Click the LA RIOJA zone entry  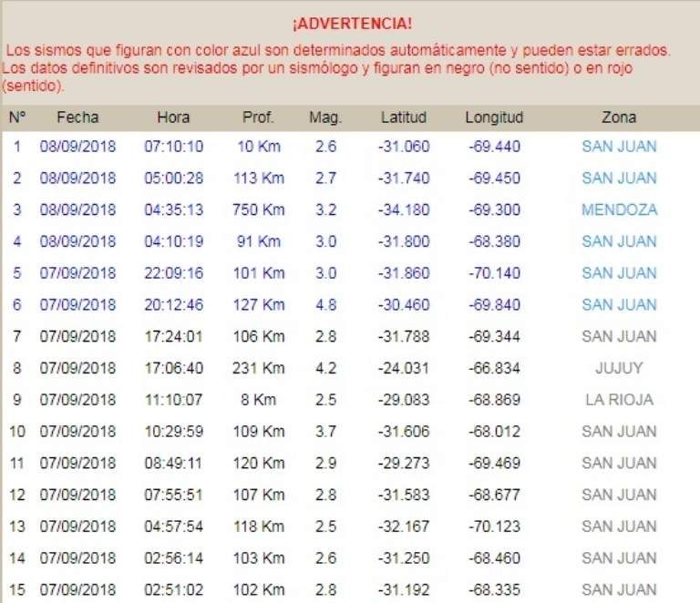619,400
